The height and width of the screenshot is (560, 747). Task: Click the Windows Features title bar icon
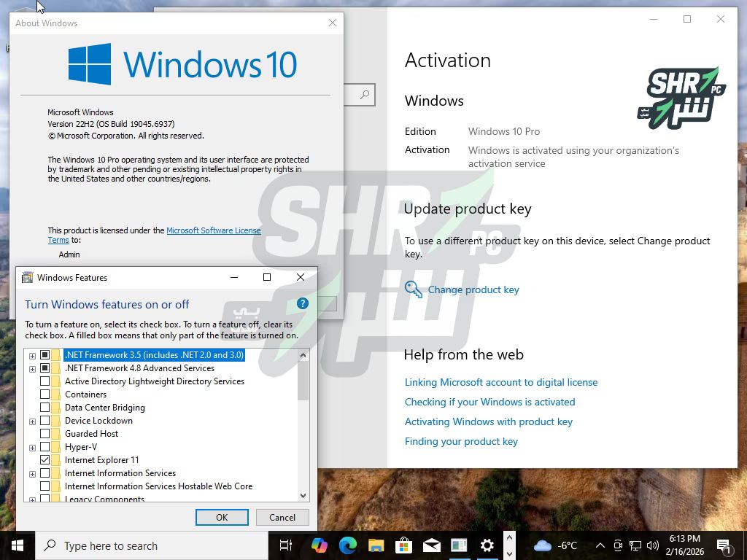28,277
